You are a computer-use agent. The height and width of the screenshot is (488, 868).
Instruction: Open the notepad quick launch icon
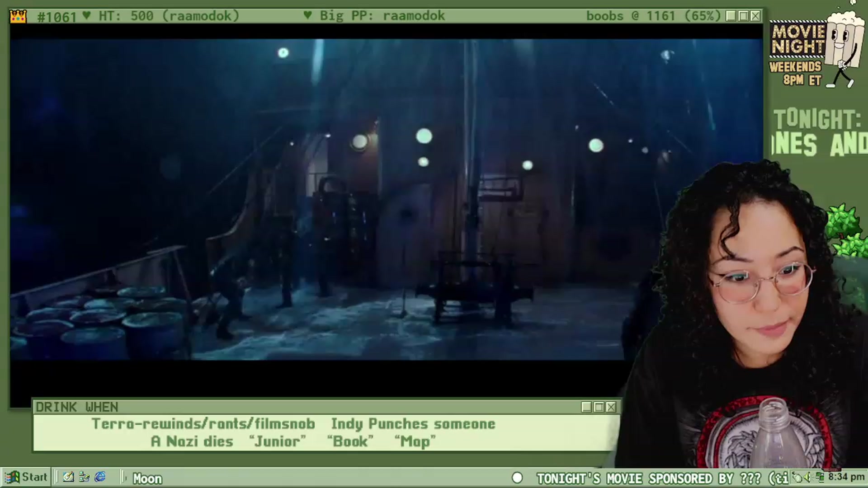click(68, 477)
